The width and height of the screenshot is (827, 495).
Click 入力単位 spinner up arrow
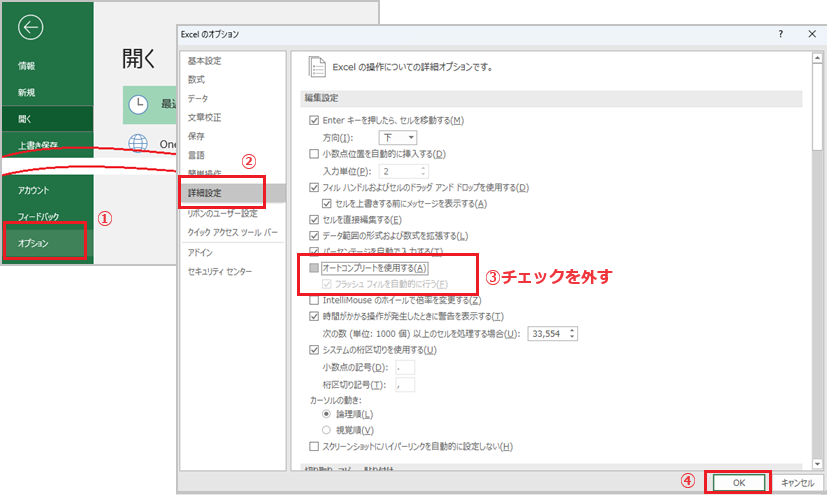pyautogui.click(x=423, y=168)
